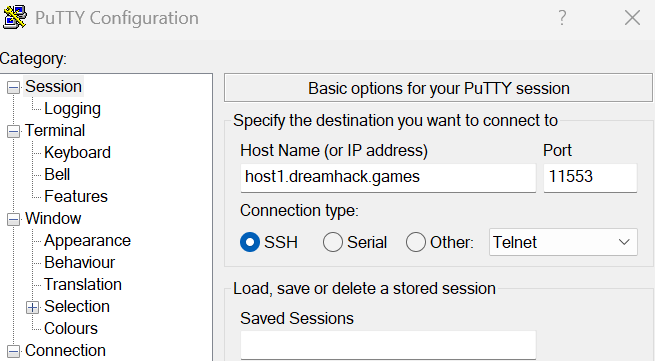Collapse the Session tree node

[13, 88]
